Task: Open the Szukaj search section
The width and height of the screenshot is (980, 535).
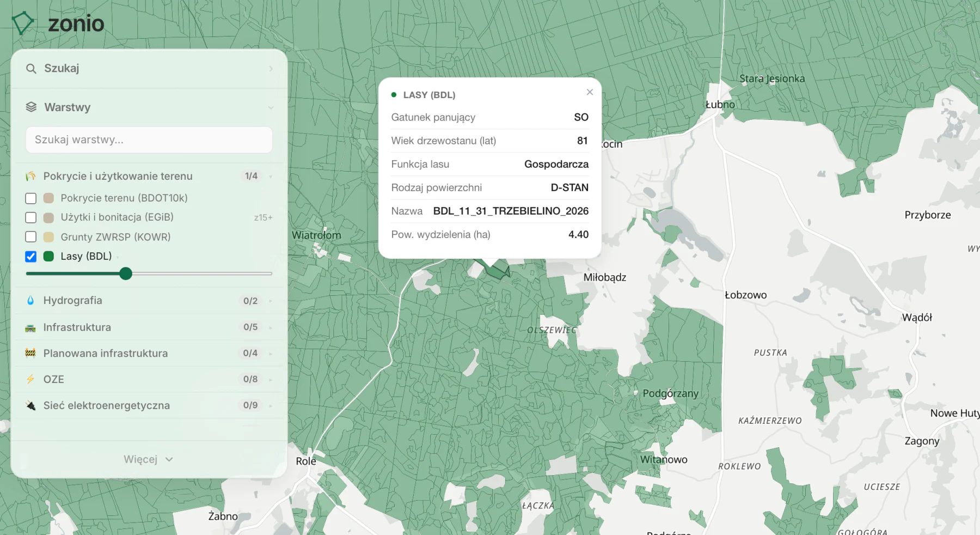Action: (x=149, y=69)
